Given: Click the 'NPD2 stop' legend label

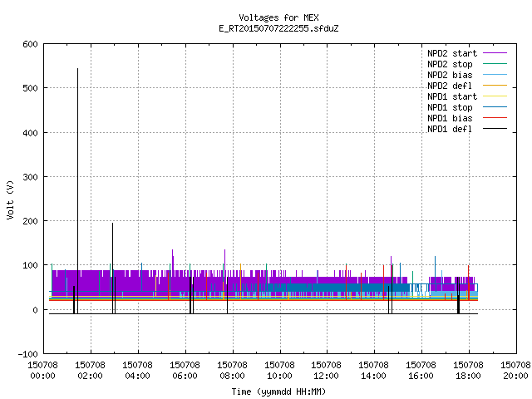Looking at the screenshot, I should (x=450, y=64).
